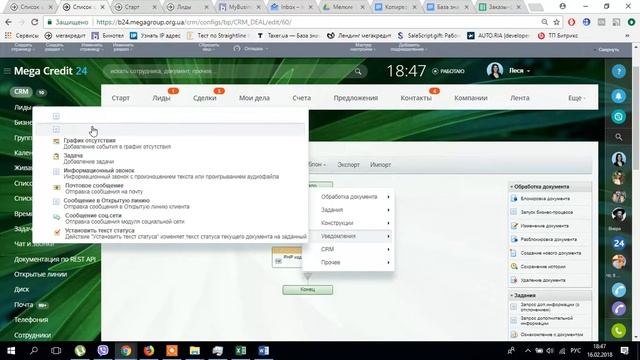
Task: Click the 'Экспорт' button
Action: (349, 164)
